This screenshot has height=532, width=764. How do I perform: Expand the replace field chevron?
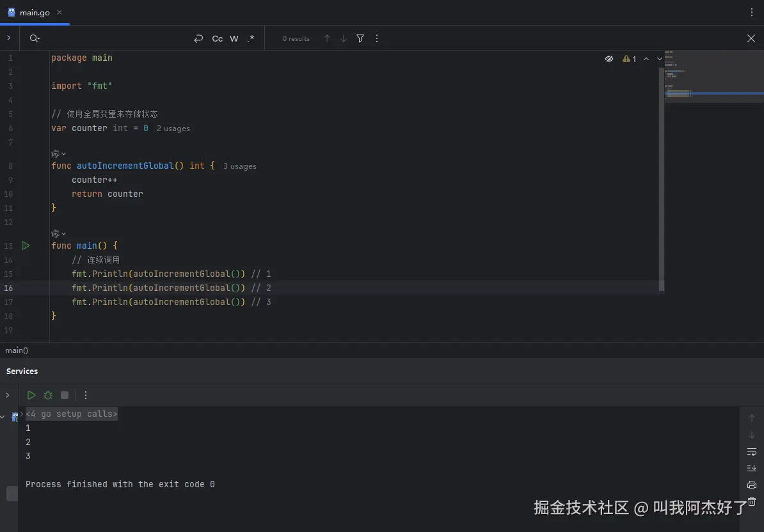[9, 38]
